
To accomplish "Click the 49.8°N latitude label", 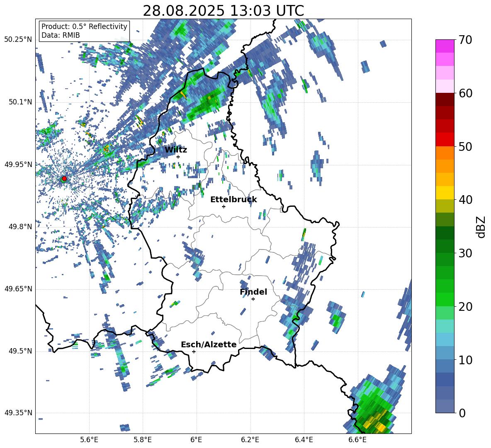I will point(20,227).
